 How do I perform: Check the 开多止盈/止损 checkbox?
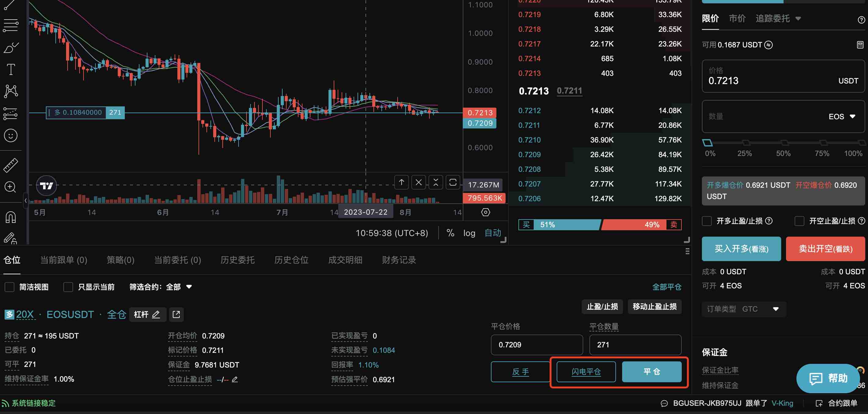pos(707,221)
